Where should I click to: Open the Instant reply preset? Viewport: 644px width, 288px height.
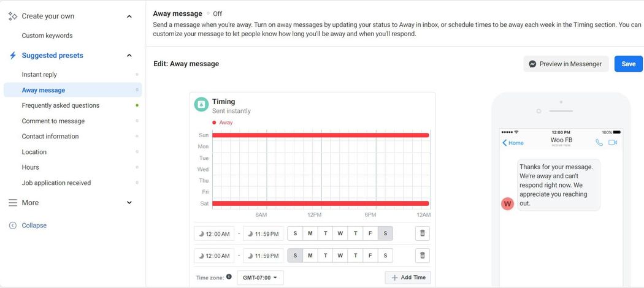click(x=39, y=75)
